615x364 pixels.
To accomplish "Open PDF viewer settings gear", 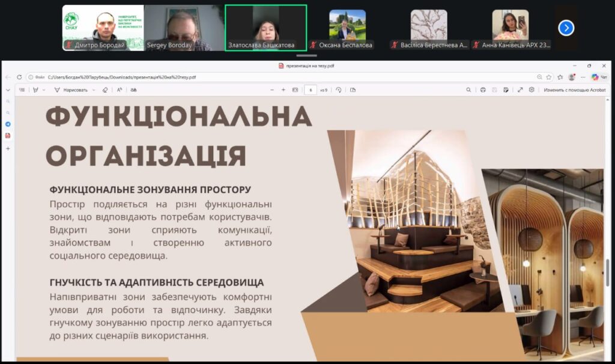I will (532, 90).
